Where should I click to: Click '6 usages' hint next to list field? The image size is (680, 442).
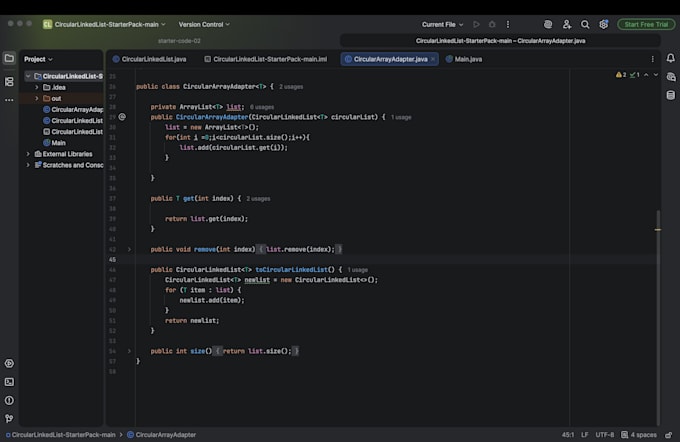pos(262,107)
